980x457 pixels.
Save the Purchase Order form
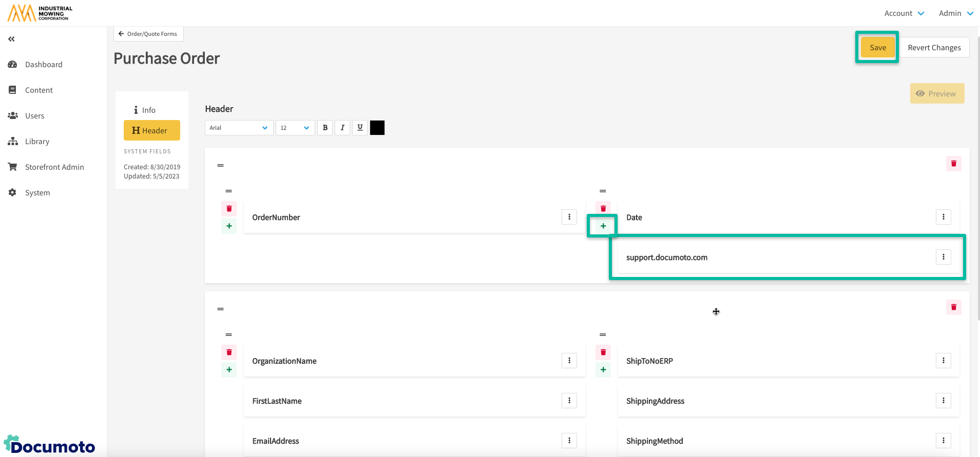(877, 48)
